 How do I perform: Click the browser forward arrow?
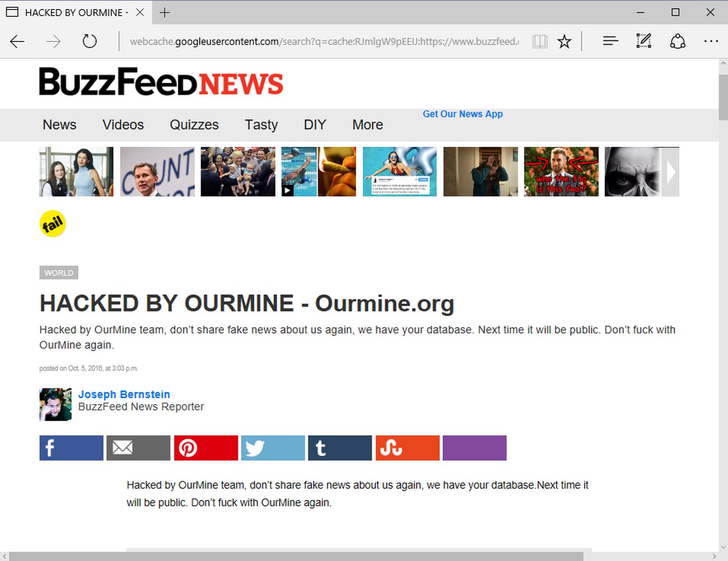(53, 41)
